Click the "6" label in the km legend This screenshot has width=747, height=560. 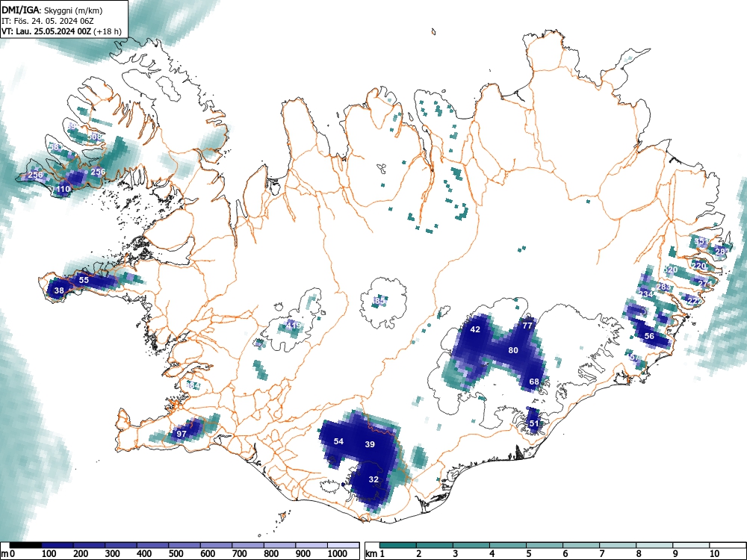click(565, 553)
